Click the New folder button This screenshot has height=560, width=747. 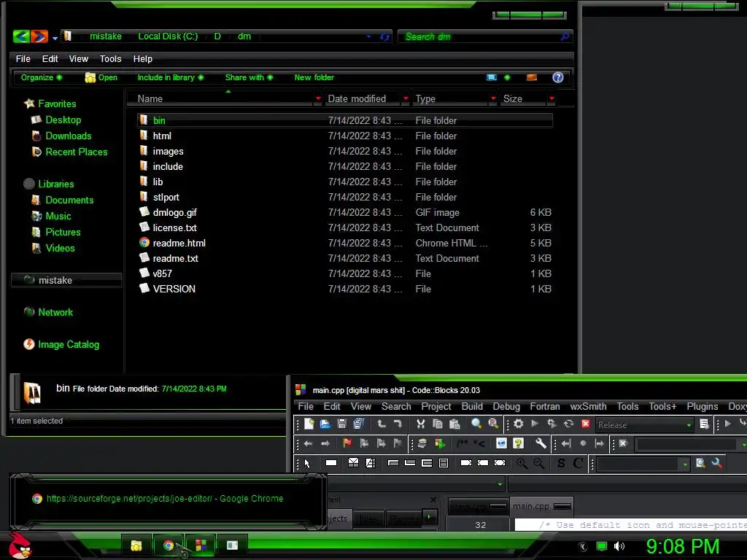[x=314, y=77]
